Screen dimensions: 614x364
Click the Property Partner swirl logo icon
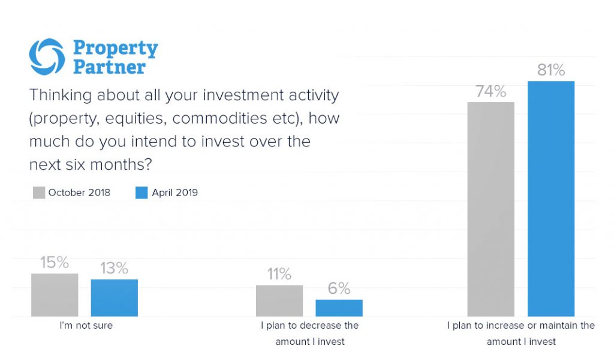tap(47, 57)
